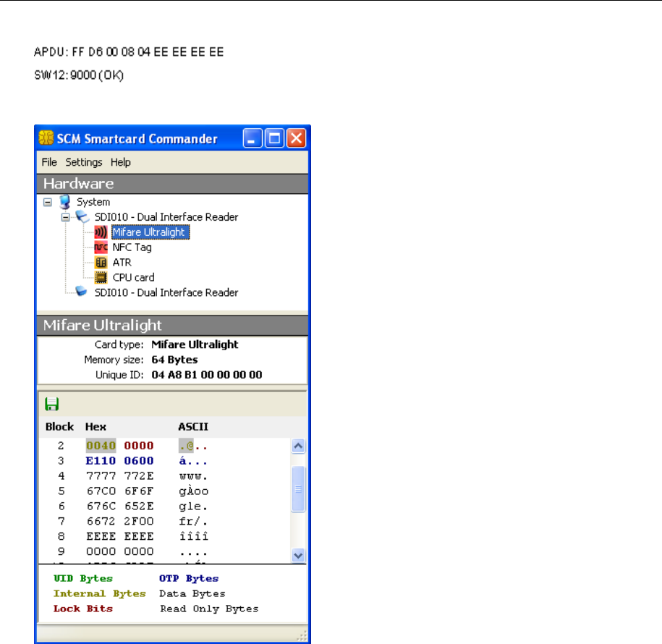Image resolution: width=662 pixels, height=644 pixels.
Task: Click hex value 676C in block 6
Action: tap(101, 507)
